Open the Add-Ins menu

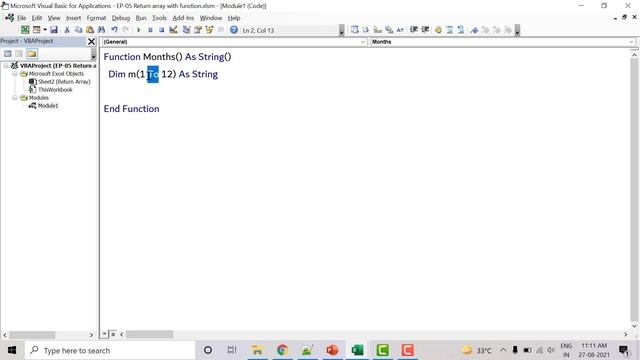point(183,18)
